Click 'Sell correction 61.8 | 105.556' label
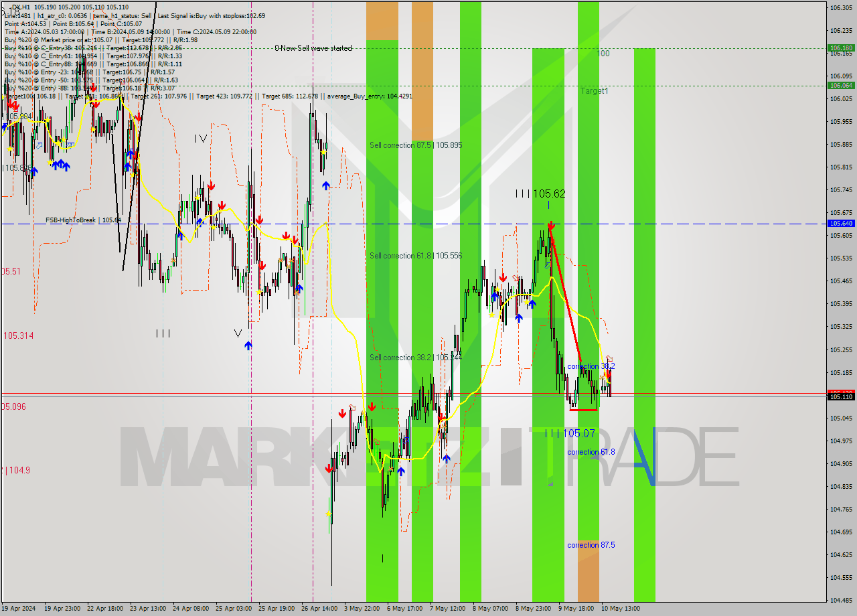The width and height of the screenshot is (857, 616). click(x=416, y=256)
